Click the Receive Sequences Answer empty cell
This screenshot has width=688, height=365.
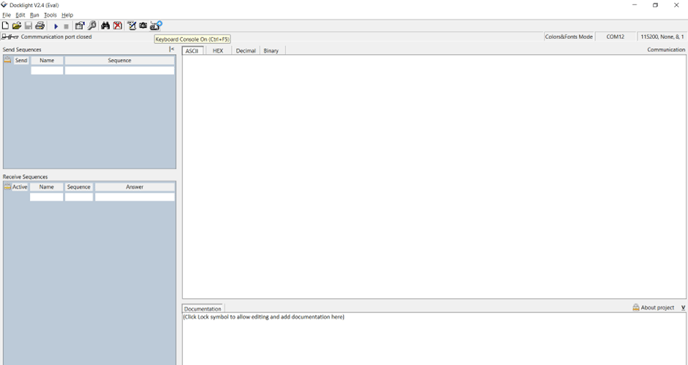pos(135,197)
